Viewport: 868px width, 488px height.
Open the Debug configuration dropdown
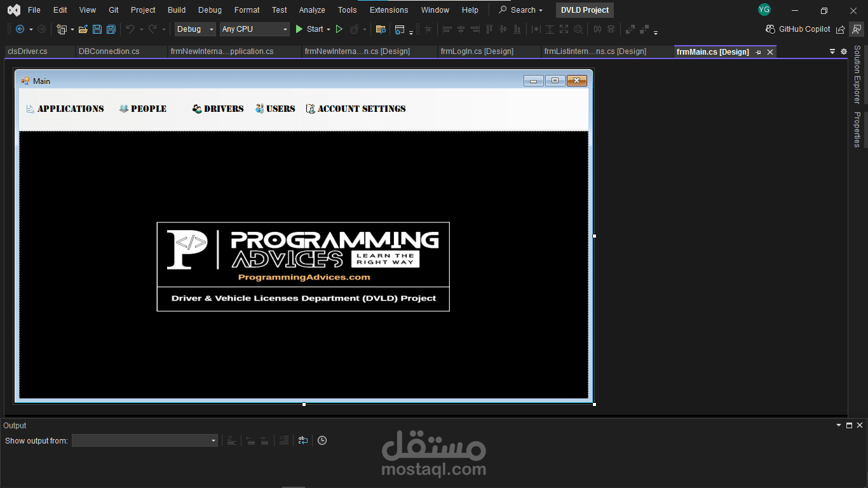[x=196, y=29]
